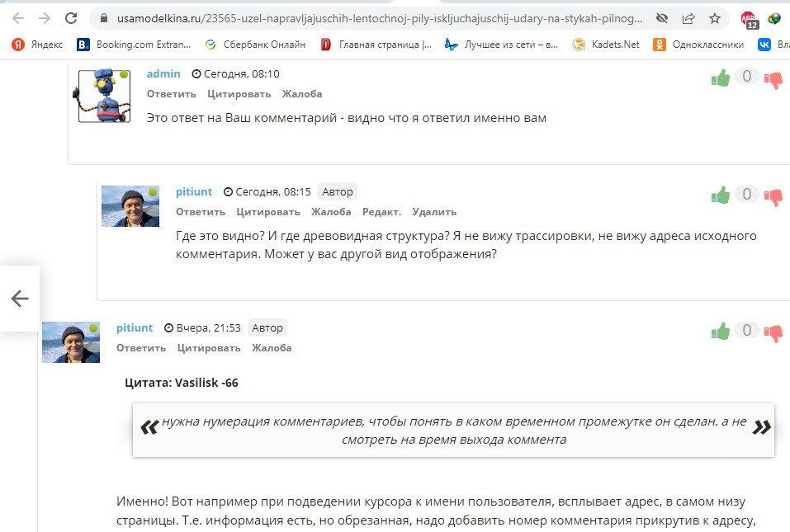Like the admin comment with thumbs up
Screen dimensions: 790x532
click(x=721, y=78)
